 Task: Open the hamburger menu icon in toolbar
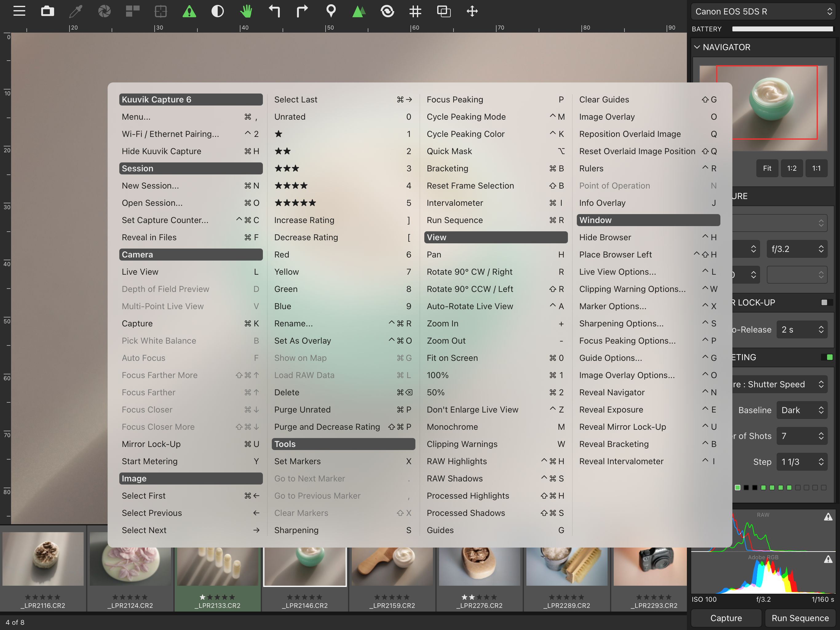[x=19, y=11]
